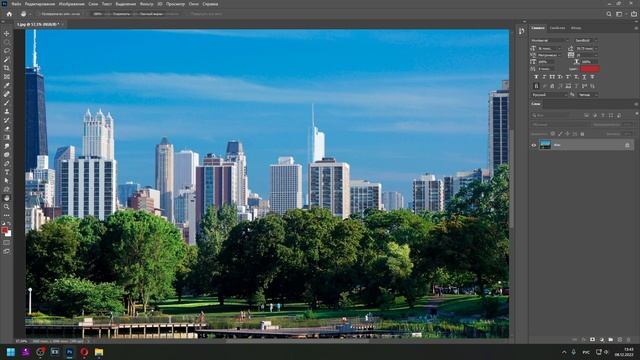
Task: Open Photoshop from the Windows taskbar
Action: 69,352
